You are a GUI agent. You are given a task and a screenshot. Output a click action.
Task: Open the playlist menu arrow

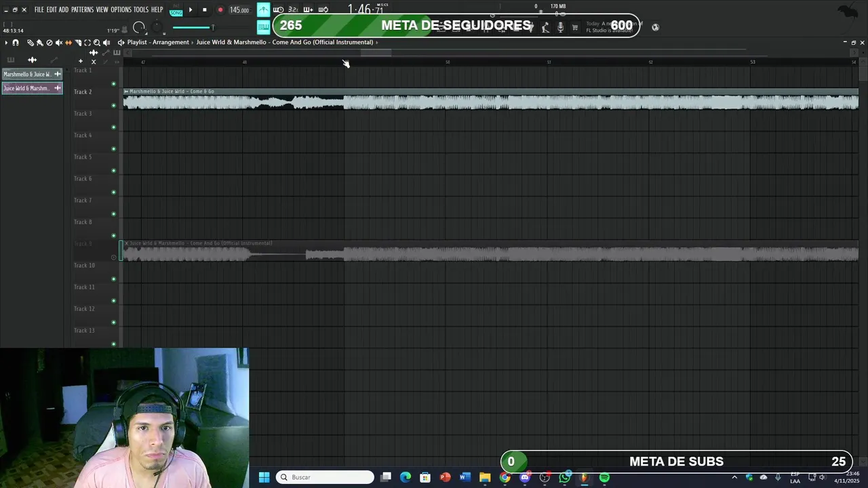click(x=6, y=43)
